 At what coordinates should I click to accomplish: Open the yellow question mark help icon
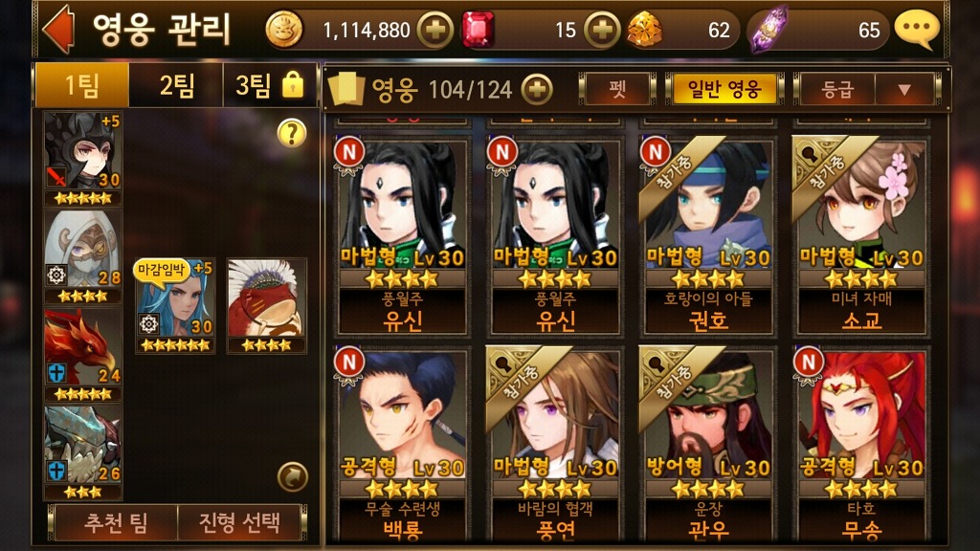pos(292,133)
